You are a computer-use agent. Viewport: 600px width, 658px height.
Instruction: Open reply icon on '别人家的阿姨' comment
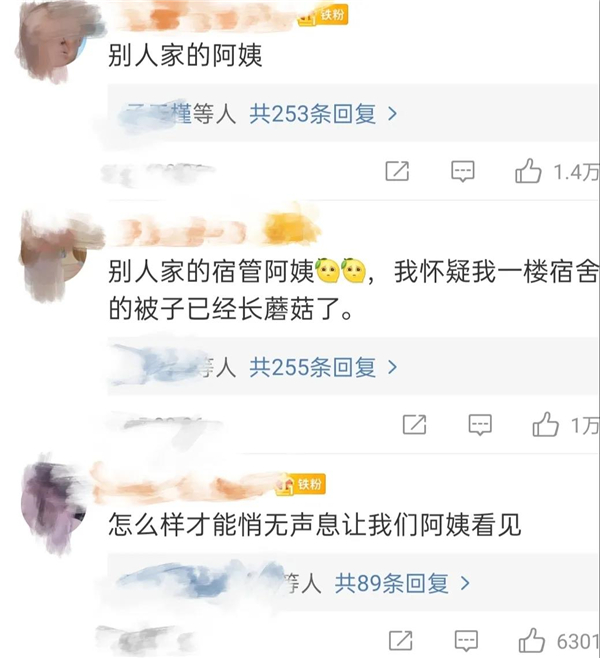pyautogui.click(x=462, y=171)
